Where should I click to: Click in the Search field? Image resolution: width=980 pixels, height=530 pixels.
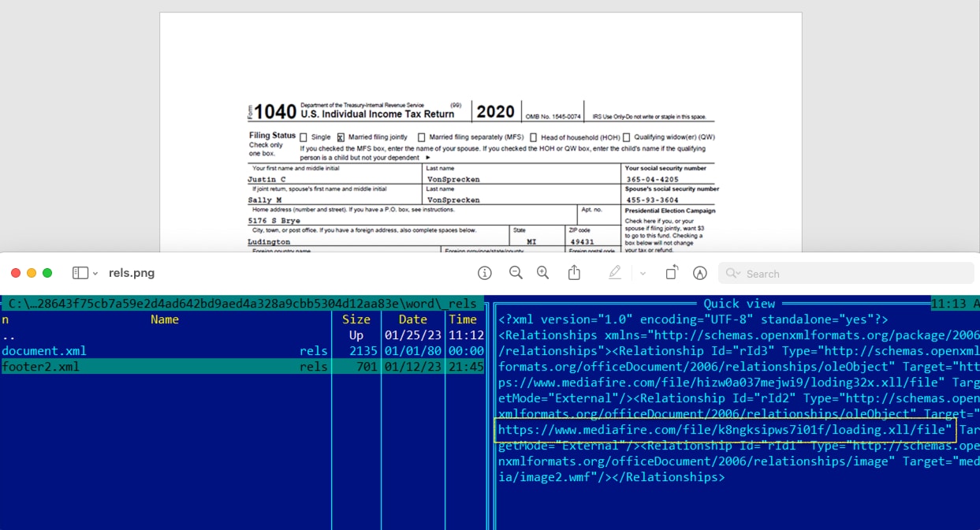click(x=851, y=274)
